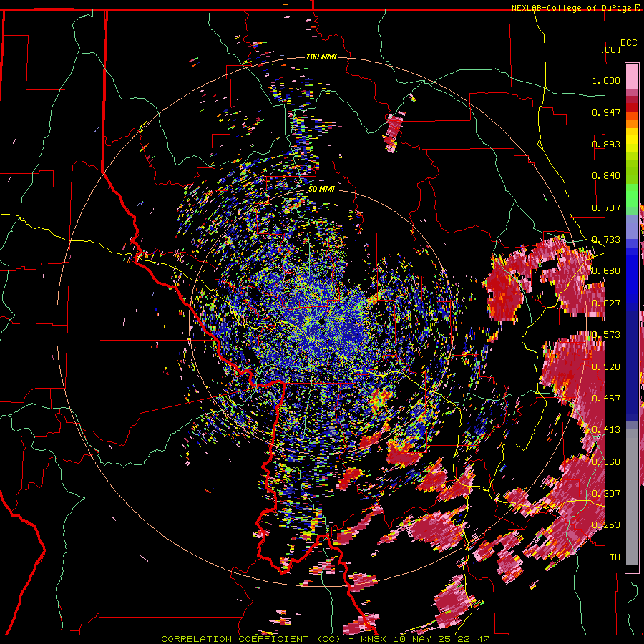The image size is (644, 644).
Task: Click the 50 NMI range ring label
Action: 321,189
